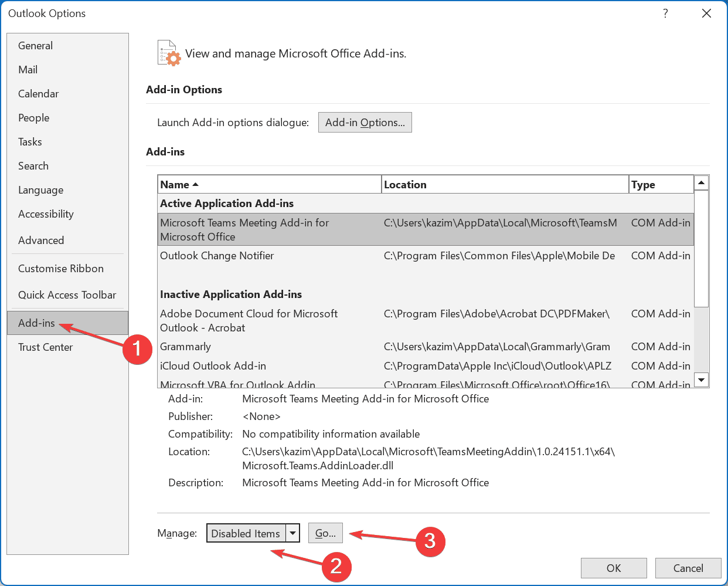Select Adobe Document Cloud for Microsoft Outlook row
The height and width of the screenshot is (586, 728).
pos(426,321)
